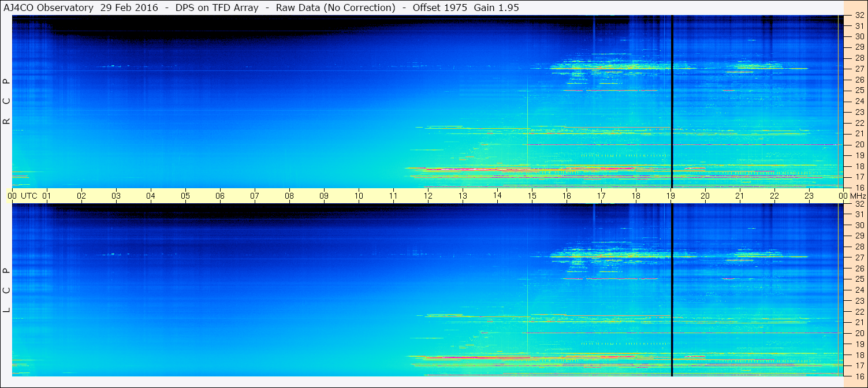This screenshot has height=388, width=868.
Task: Click the 22 MHz label of RCP panel
Action: 859,123
